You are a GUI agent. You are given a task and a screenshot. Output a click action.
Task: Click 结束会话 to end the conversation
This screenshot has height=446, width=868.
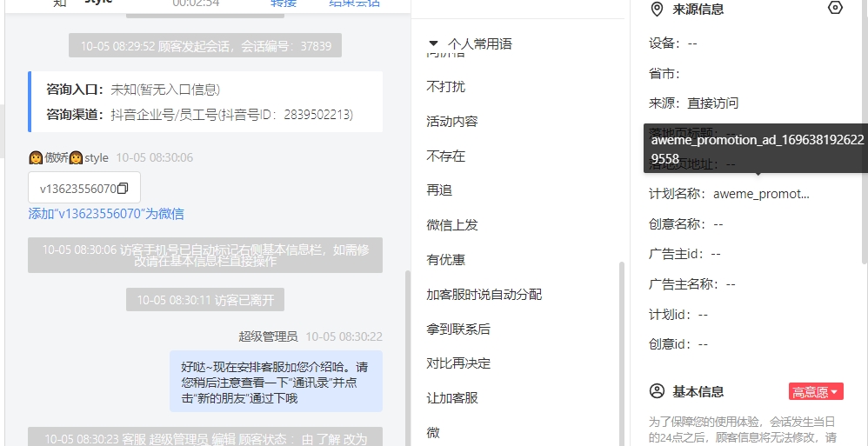click(354, 3)
